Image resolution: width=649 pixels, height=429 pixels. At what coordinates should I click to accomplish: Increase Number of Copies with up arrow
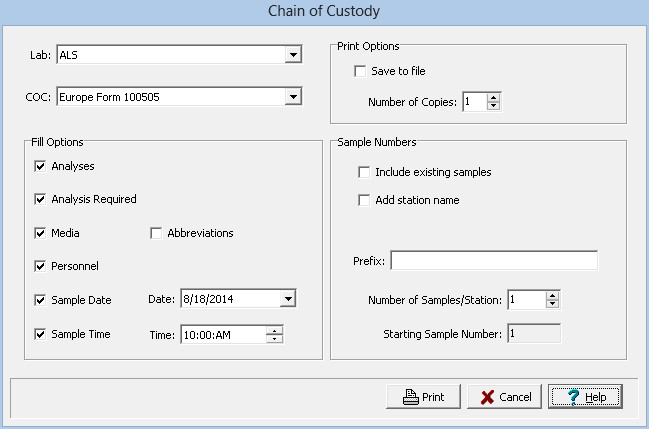coord(493,97)
